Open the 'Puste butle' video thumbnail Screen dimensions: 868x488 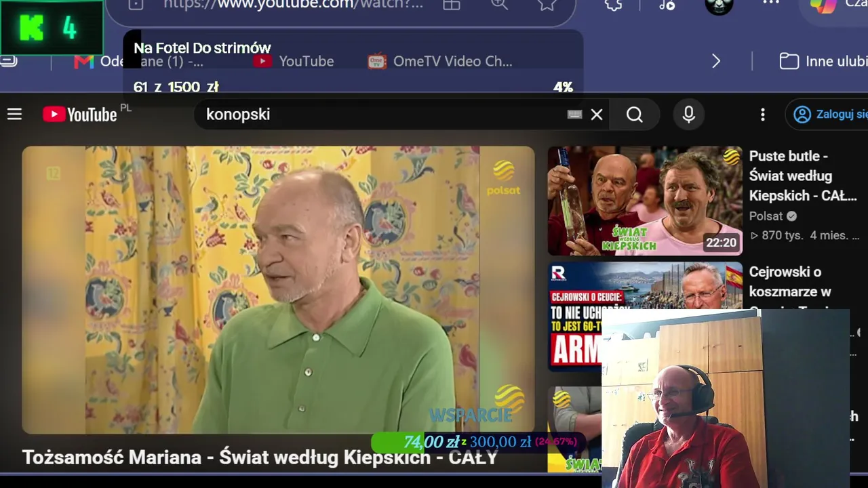click(x=645, y=201)
